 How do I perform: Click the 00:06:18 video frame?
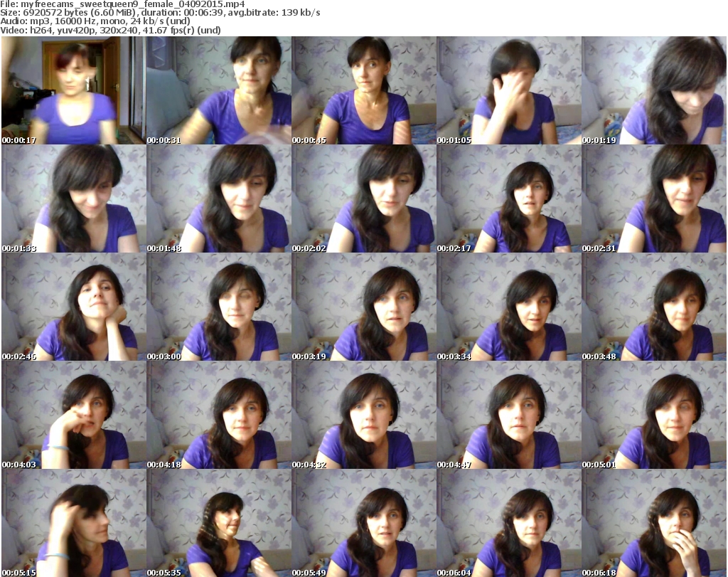coord(654,523)
